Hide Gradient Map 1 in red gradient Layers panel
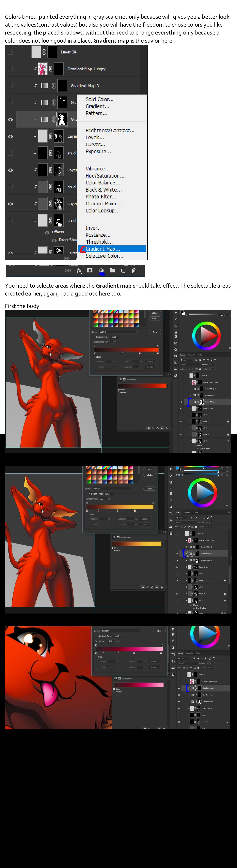237x868 pixels. point(181,402)
